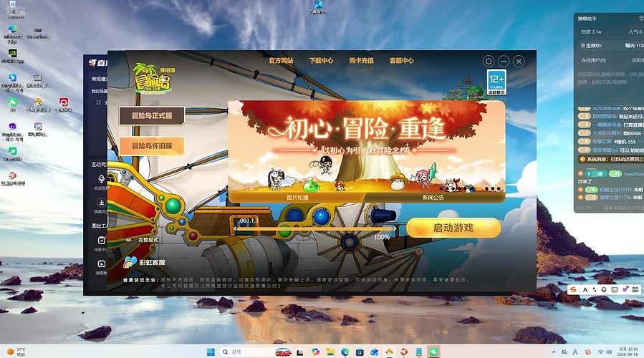Click the 弹幕助手 panel title
This screenshot has width=644, height=358.
coord(587,19)
